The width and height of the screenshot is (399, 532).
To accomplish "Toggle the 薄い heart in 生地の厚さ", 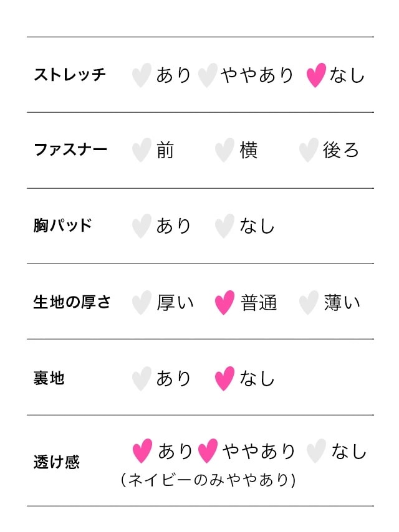I will click(308, 303).
